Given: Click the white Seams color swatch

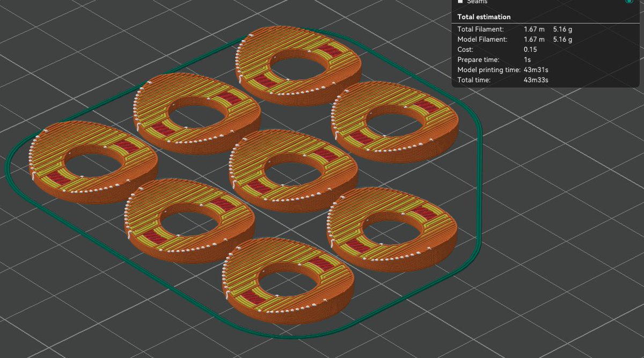Looking at the screenshot, I should pos(460,2).
